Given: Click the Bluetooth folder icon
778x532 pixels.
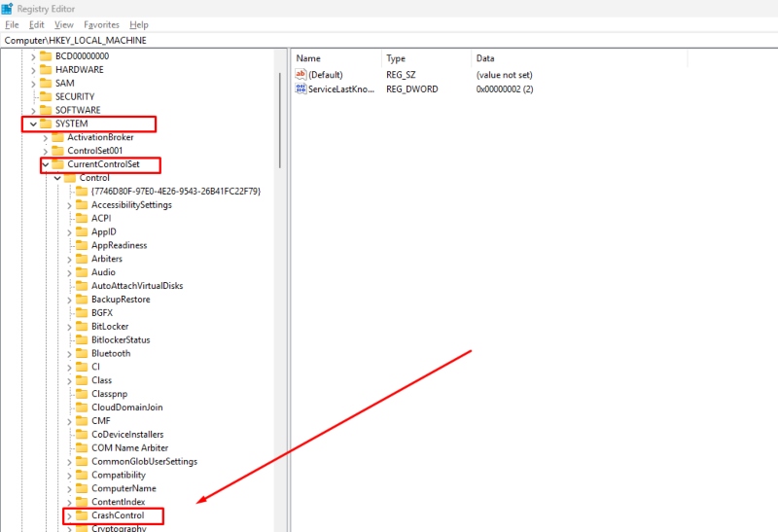Looking at the screenshot, I should [82, 353].
